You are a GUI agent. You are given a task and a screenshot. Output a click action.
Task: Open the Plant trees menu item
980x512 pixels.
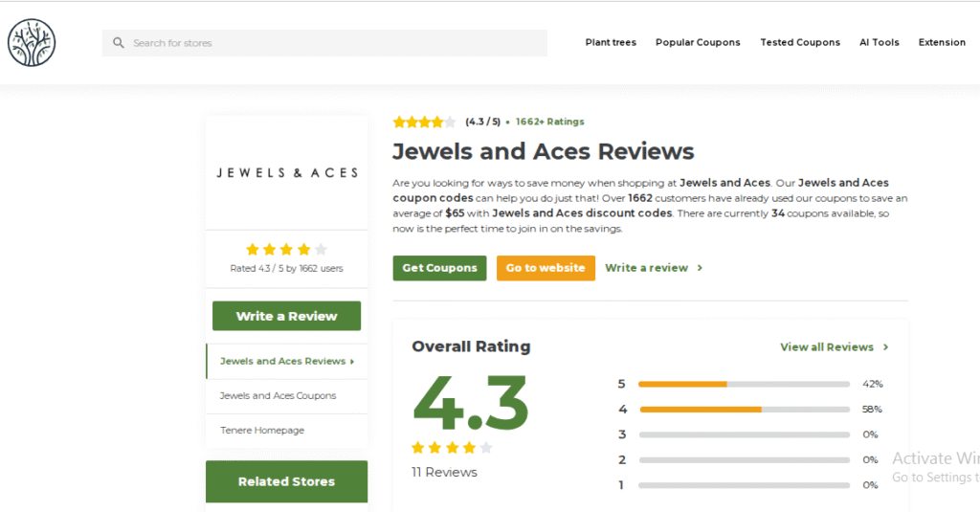(x=611, y=43)
